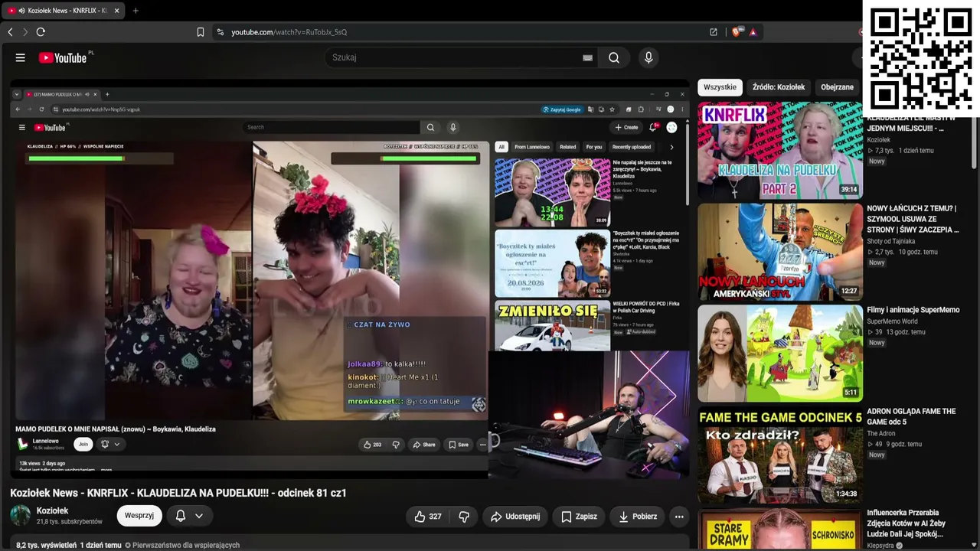Open ADRON OGLĄDA FAME THE GAME title
The image size is (980, 551).
click(x=911, y=416)
